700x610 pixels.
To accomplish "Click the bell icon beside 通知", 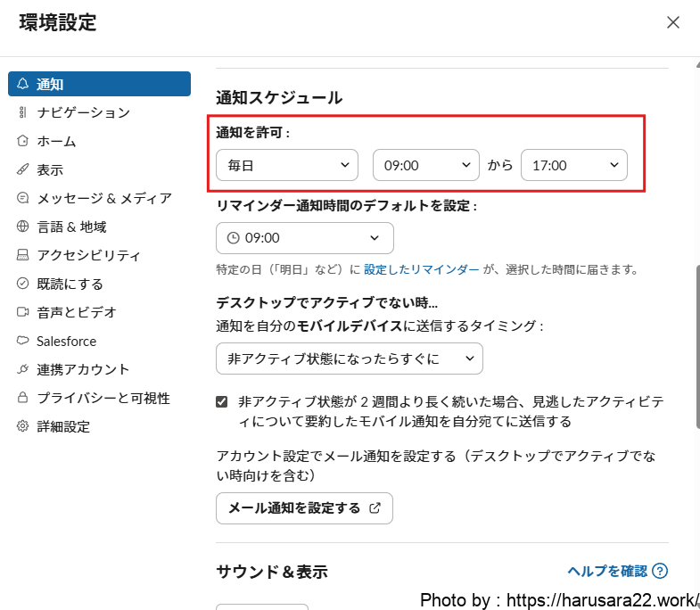I will pos(23,84).
